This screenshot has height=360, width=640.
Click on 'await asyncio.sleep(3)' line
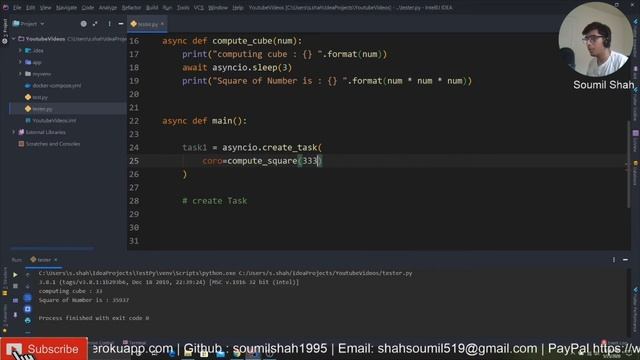click(x=237, y=67)
